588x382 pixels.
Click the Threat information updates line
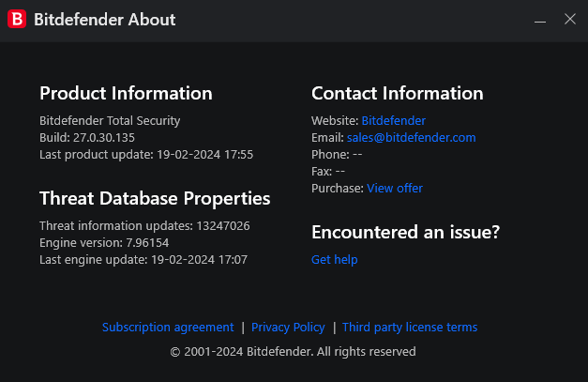tap(144, 225)
